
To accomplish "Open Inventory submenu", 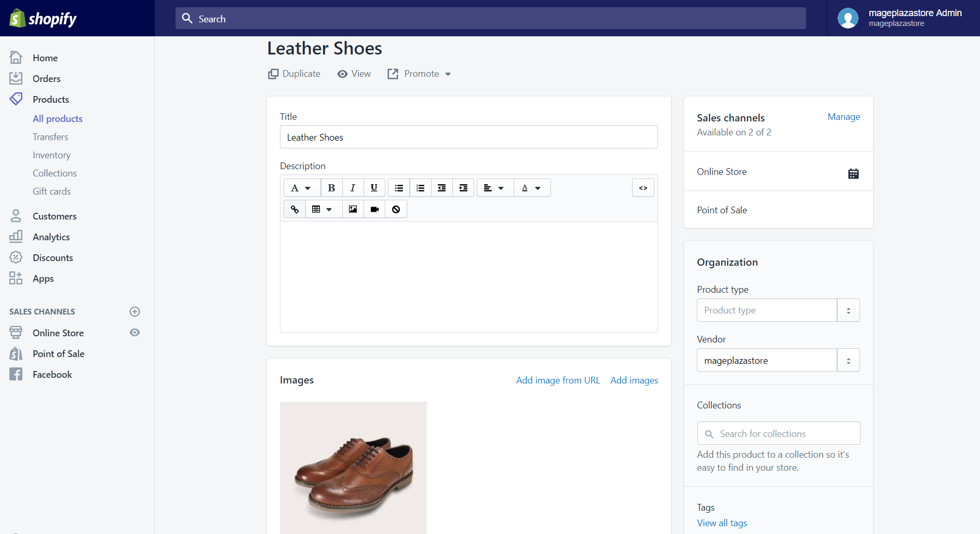I will click(x=51, y=155).
